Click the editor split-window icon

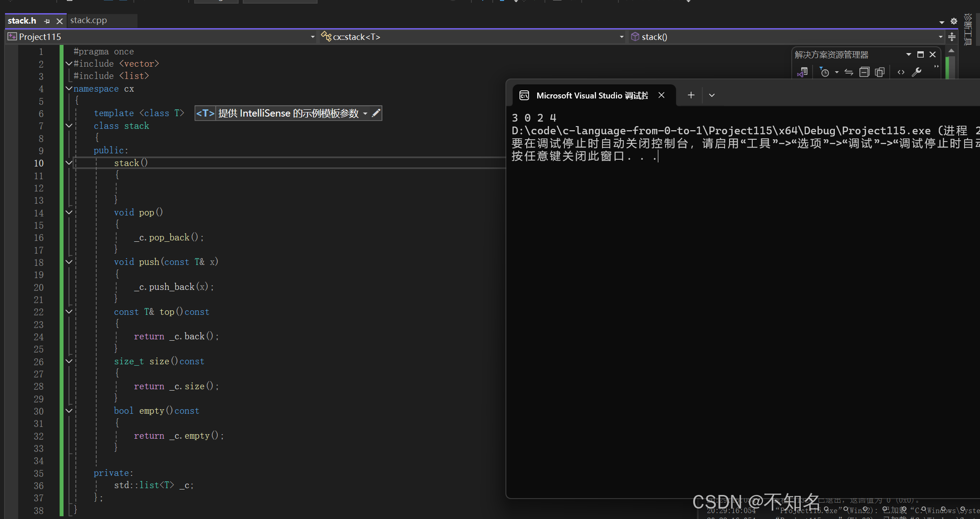point(952,37)
